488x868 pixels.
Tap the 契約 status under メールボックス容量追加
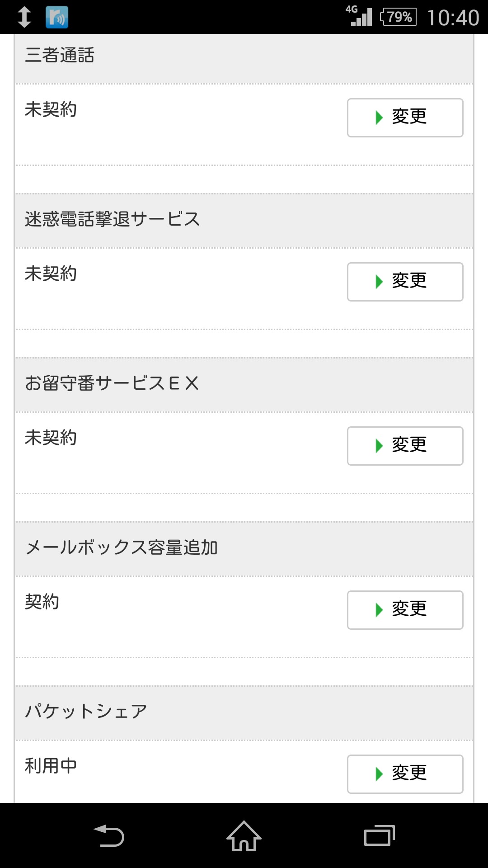point(42,602)
